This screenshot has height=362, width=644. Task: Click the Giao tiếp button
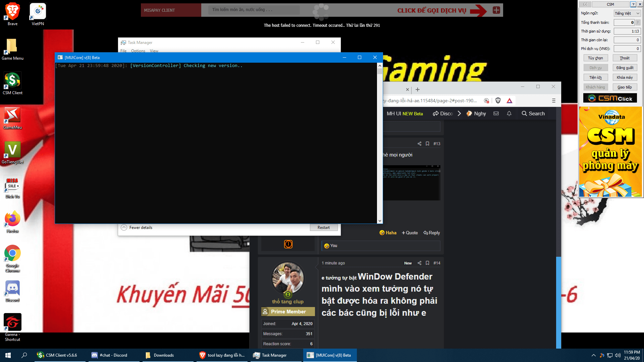click(x=625, y=87)
